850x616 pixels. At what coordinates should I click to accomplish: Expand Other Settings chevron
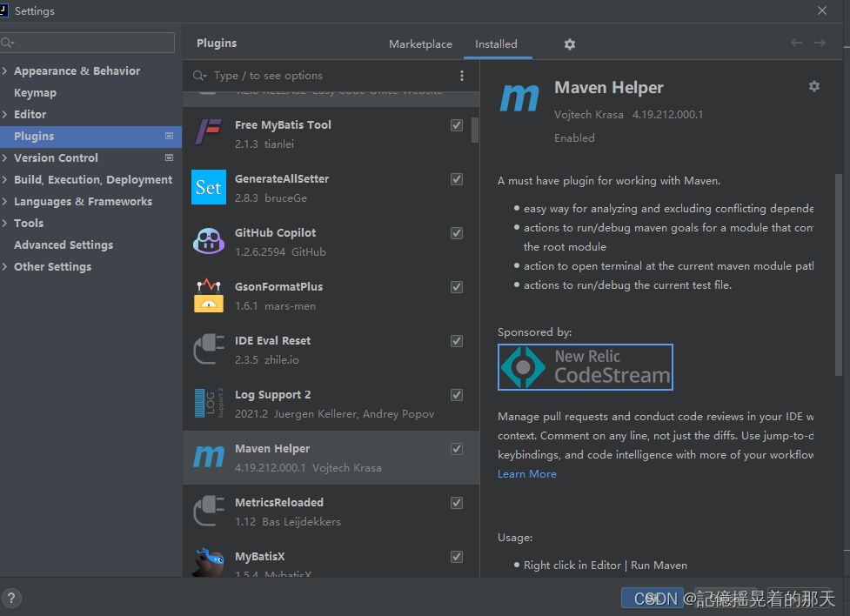coord(4,266)
